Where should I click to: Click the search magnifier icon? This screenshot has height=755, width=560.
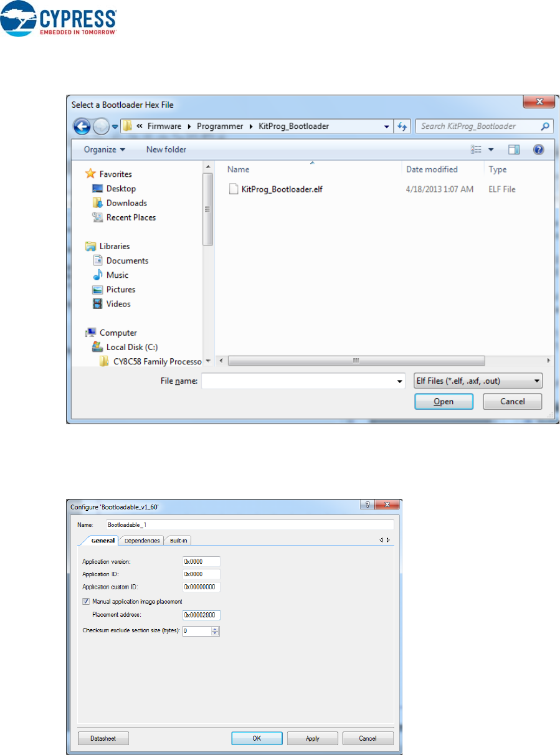click(544, 126)
